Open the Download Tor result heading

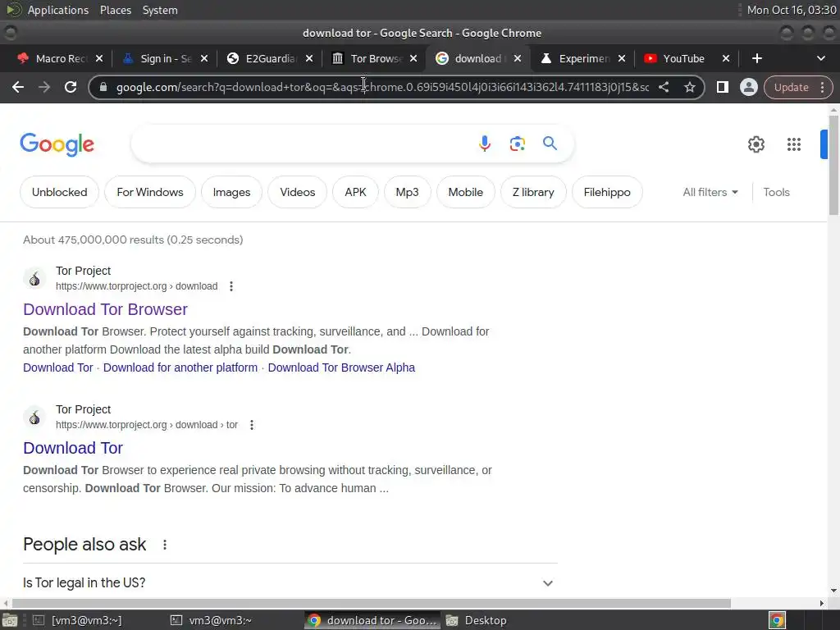point(73,449)
